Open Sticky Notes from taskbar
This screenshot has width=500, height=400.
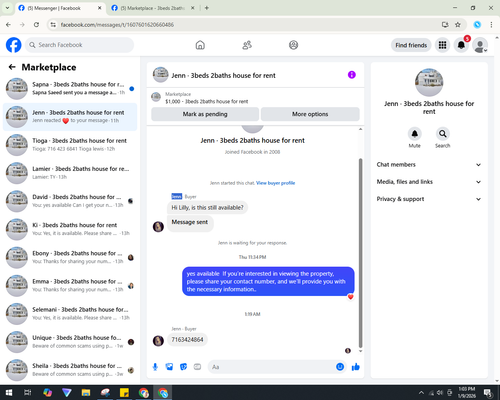pyautogui.click(x=124, y=393)
